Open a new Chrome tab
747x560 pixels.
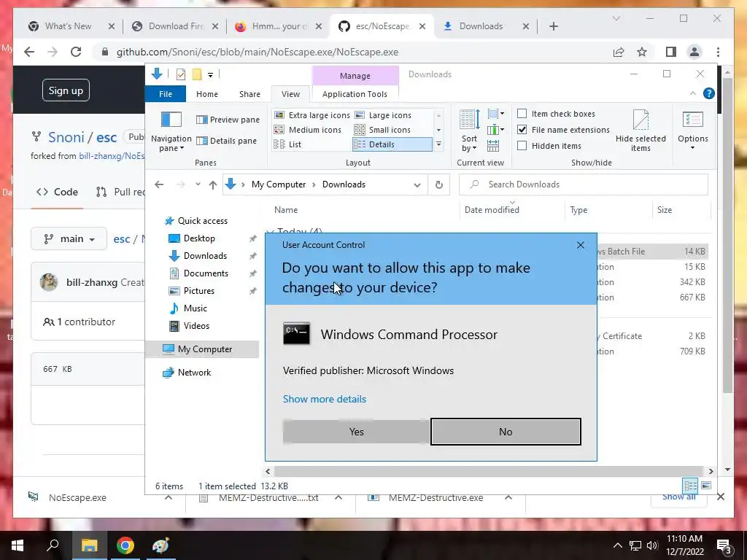point(553,26)
